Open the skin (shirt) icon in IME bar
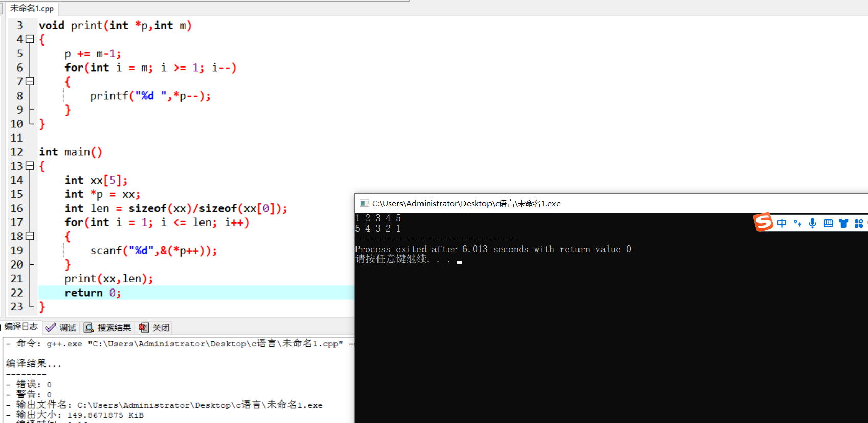This screenshot has width=868, height=423. point(843,223)
